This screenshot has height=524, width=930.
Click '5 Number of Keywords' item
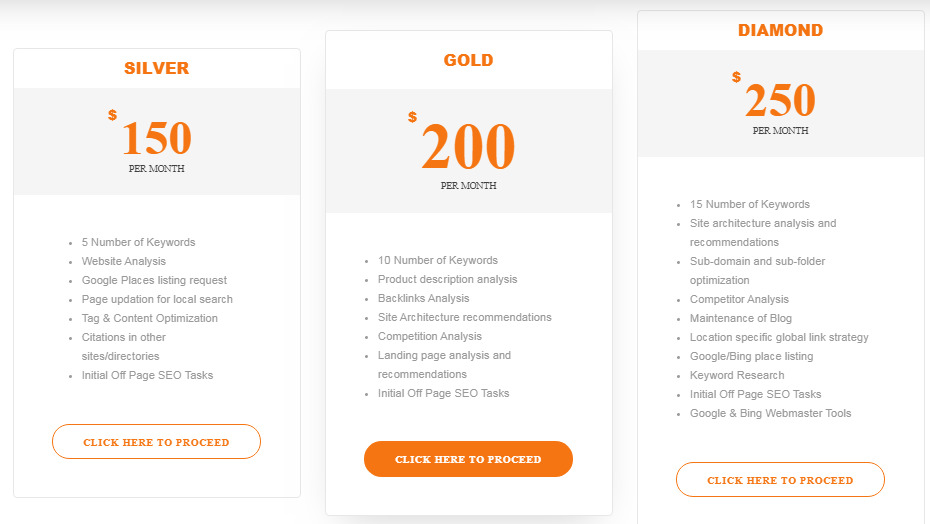pos(138,242)
